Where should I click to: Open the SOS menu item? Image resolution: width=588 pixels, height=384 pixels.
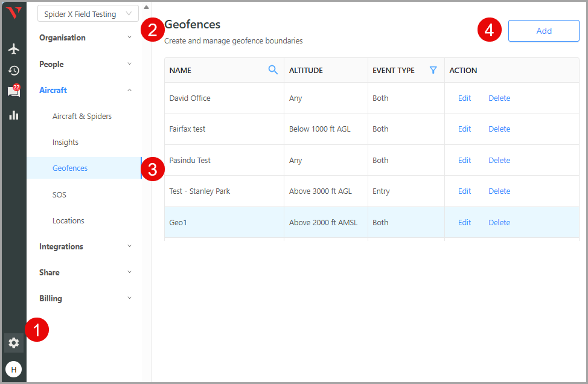(x=59, y=194)
